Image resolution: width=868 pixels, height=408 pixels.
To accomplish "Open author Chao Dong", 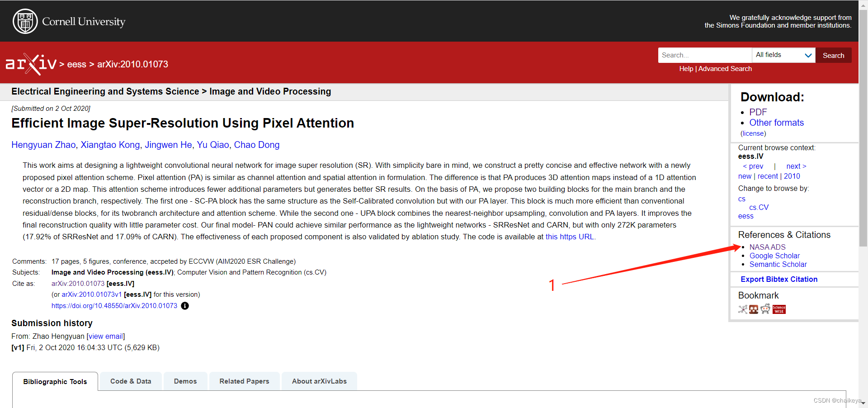I will coord(257,145).
